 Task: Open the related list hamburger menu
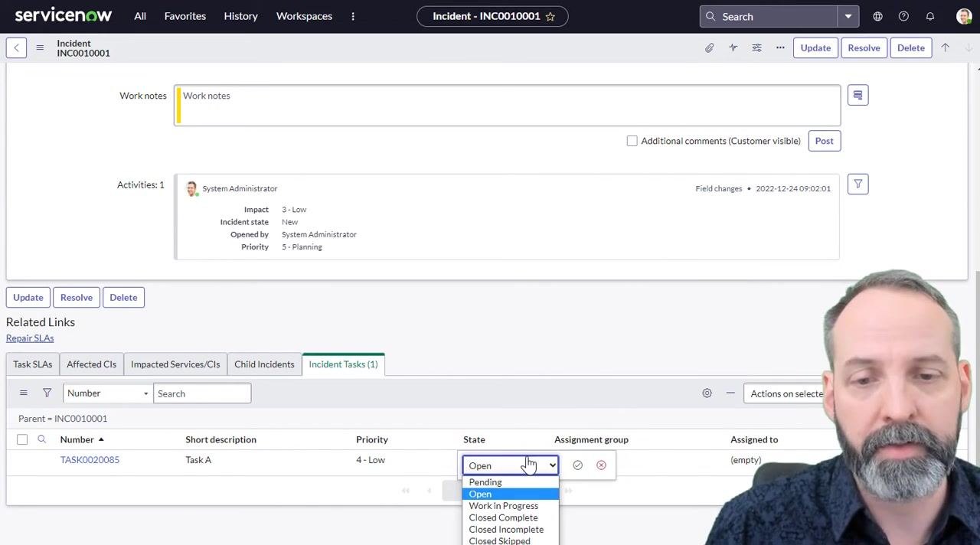click(x=23, y=393)
